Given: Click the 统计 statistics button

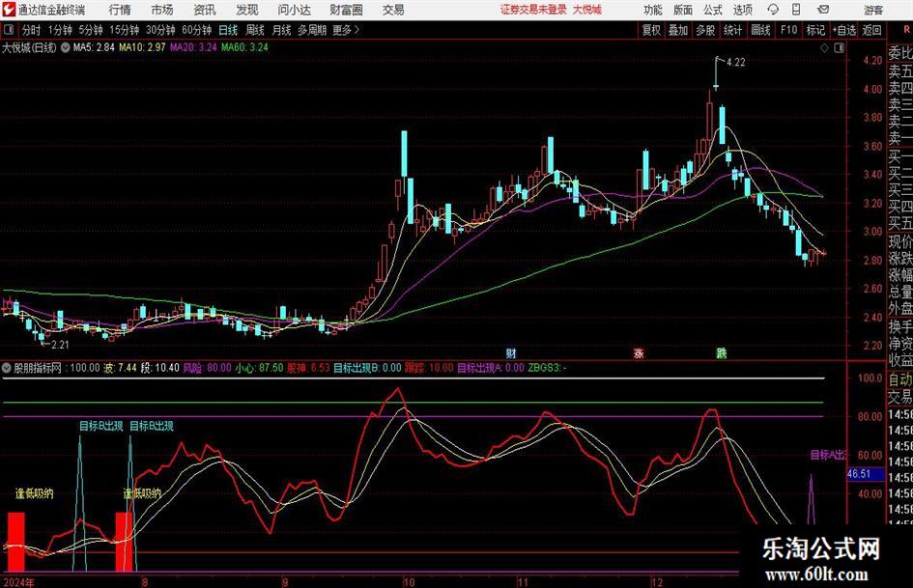Looking at the screenshot, I should pyautogui.click(x=732, y=30).
